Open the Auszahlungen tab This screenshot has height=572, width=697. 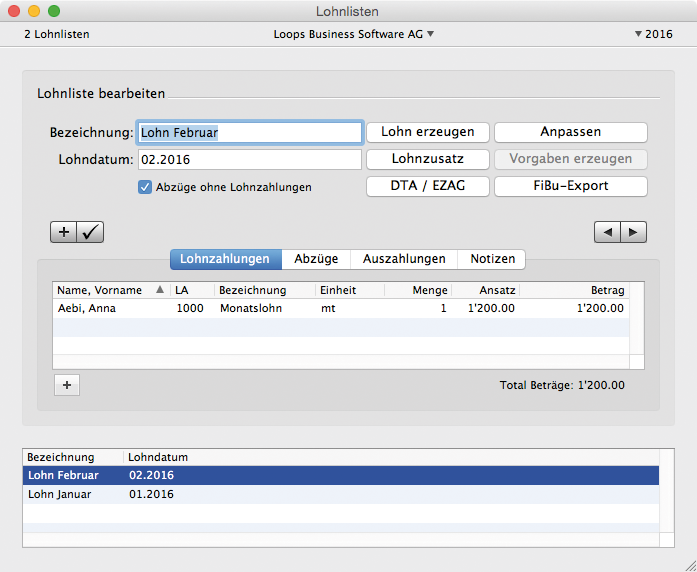click(404, 259)
